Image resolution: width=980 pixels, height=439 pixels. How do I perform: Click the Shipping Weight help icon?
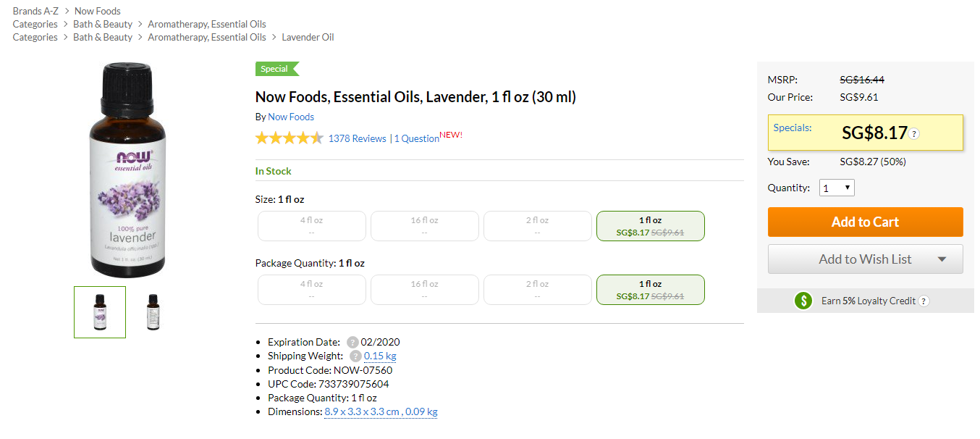[x=355, y=356]
